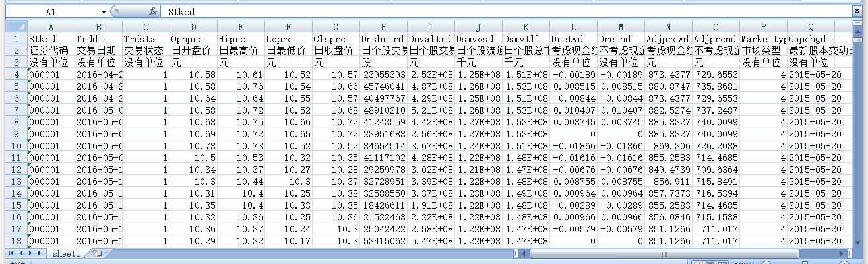Click the Hiprc header cell
The width and height of the screenshot is (868, 264).
241,38
